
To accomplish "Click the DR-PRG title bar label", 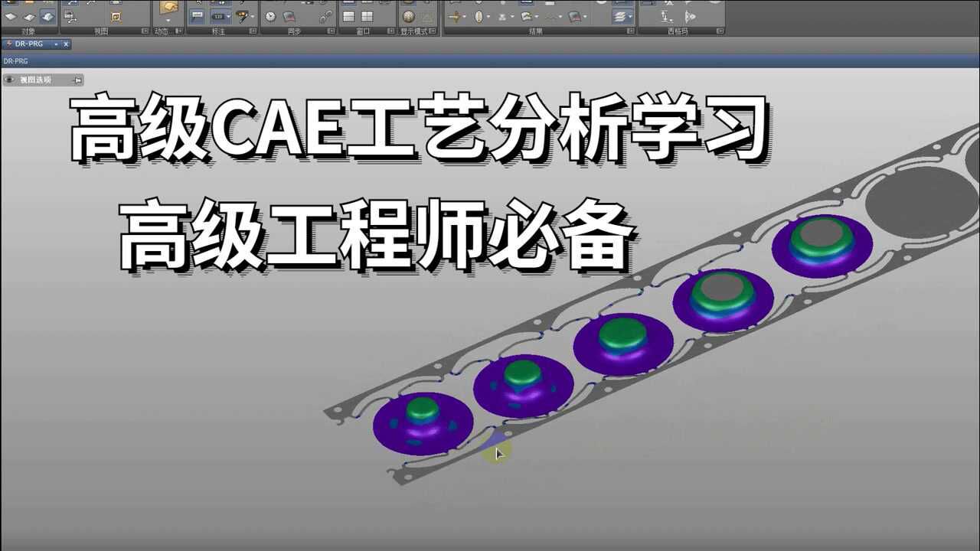I will [x=17, y=59].
